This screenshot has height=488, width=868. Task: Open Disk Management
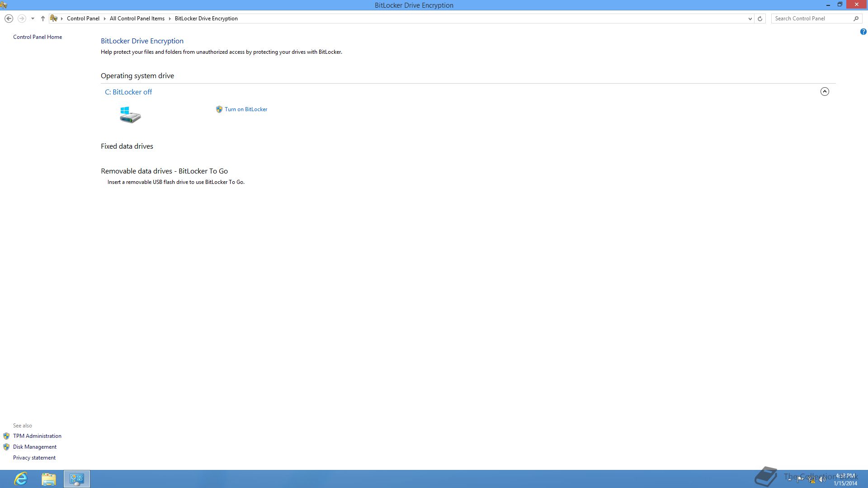click(35, 447)
